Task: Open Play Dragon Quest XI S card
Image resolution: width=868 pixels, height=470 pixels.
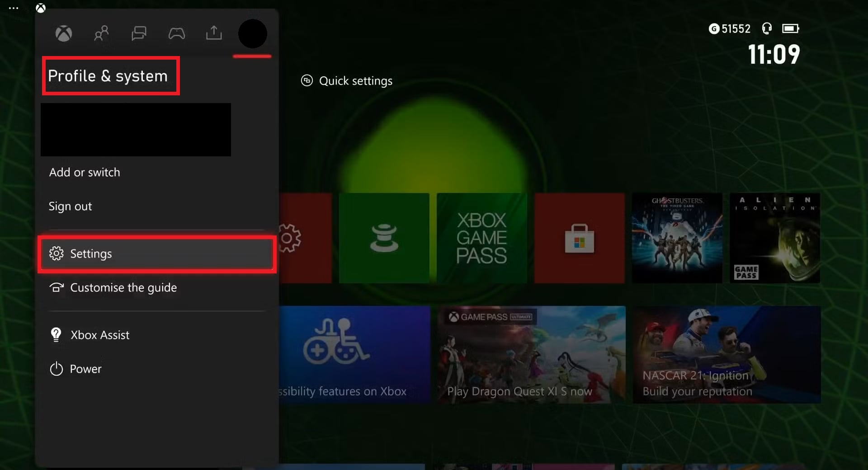Action: (x=531, y=355)
